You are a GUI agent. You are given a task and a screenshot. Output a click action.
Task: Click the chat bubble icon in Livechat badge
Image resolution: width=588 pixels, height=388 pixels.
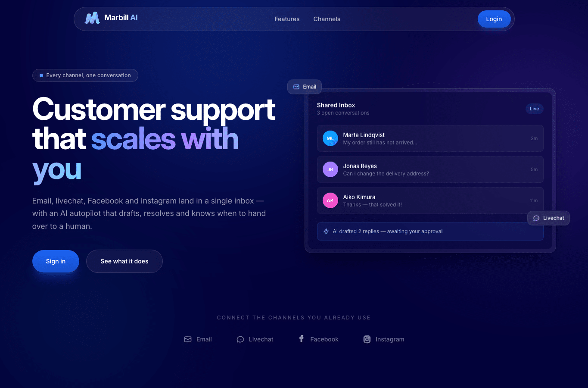[x=536, y=218]
